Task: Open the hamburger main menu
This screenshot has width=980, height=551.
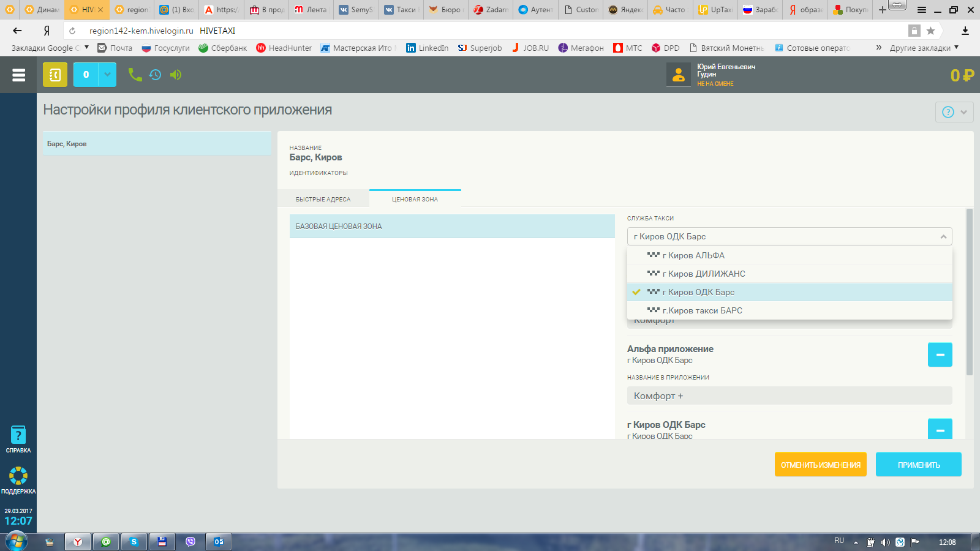Action: pyautogui.click(x=18, y=75)
